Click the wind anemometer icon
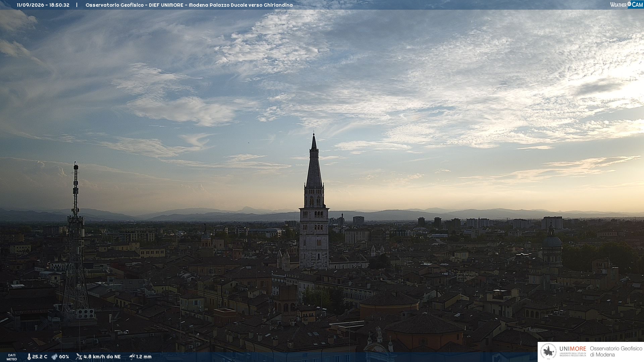 pos(79,357)
